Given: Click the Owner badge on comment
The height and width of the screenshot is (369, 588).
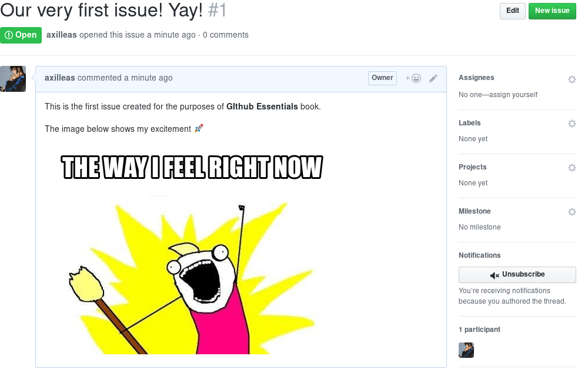Looking at the screenshot, I should coord(382,78).
